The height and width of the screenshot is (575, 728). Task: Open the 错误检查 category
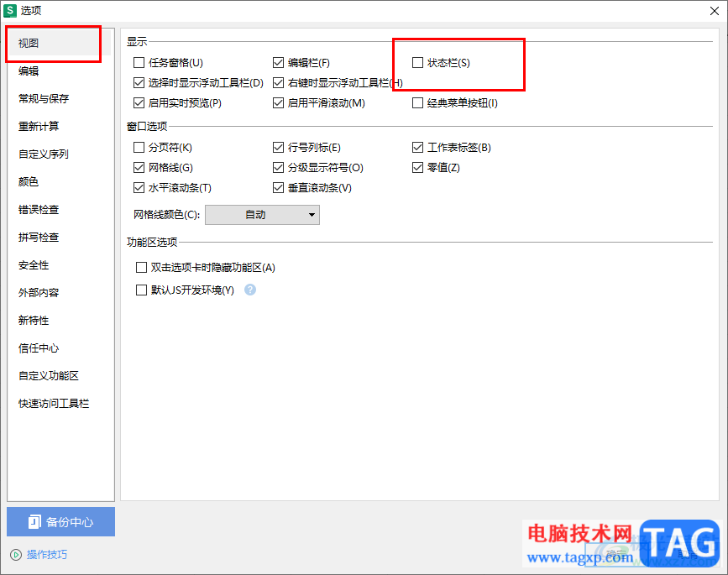(x=59, y=210)
